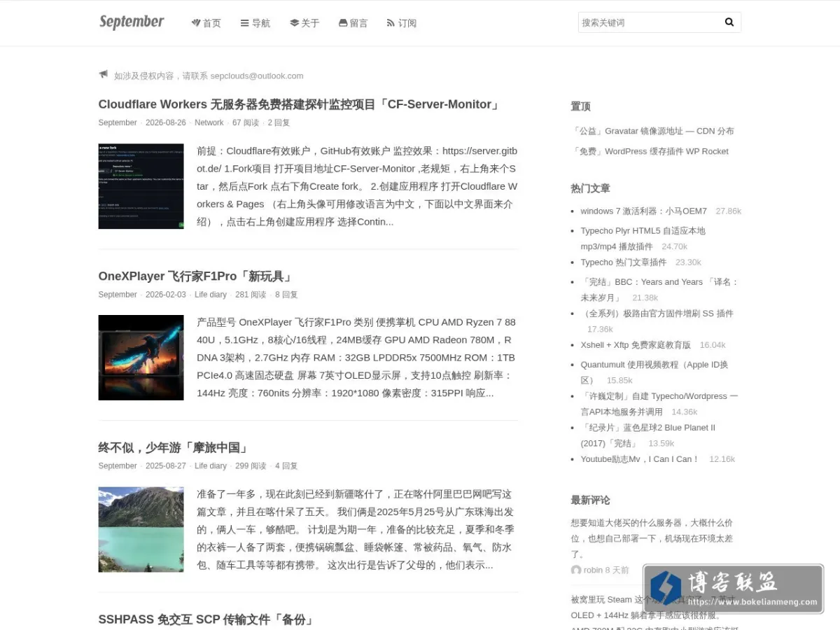
Task: Open the Cloudflare Workers CF-Server-Monitor article title
Action: 300,104
